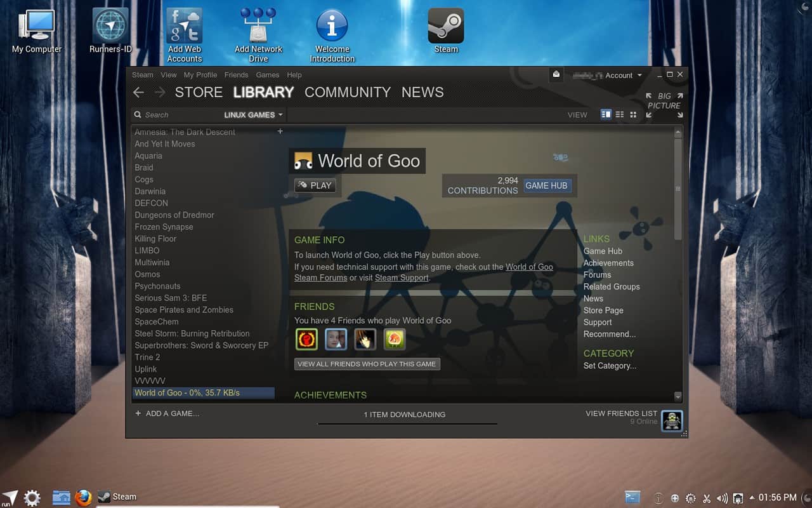812x508 pixels.
Task: Open the My Profile menu
Action: (200, 75)
